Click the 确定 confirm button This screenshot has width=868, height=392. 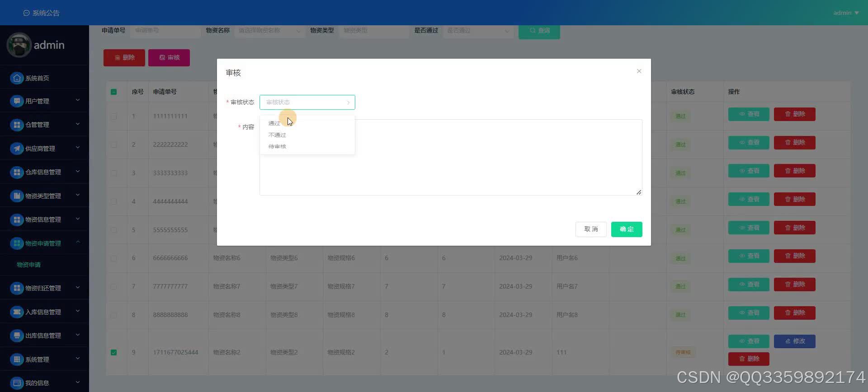point(627,229)
